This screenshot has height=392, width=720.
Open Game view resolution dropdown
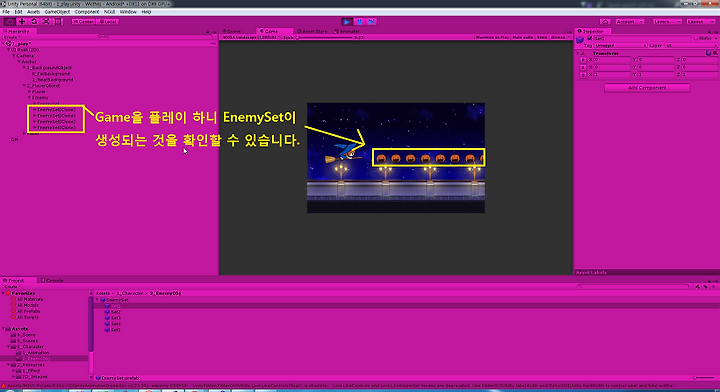[251, 37]
